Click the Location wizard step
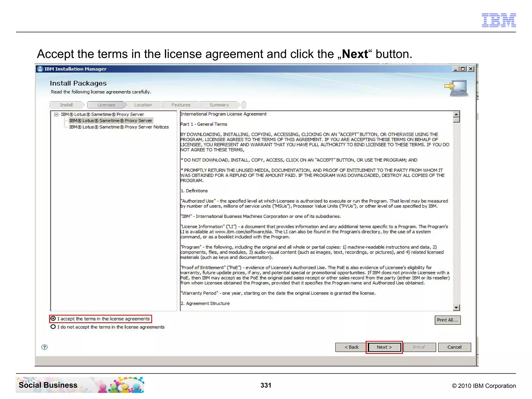 tap(143, 105)
